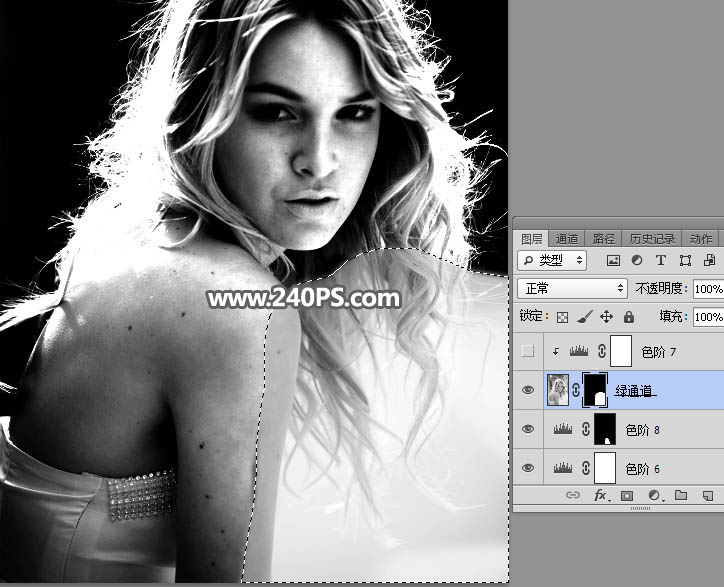Click the link layers icon at panel bottom
Image resolution: width=724 pixels, height=587 pixels.
pos(573,496)
